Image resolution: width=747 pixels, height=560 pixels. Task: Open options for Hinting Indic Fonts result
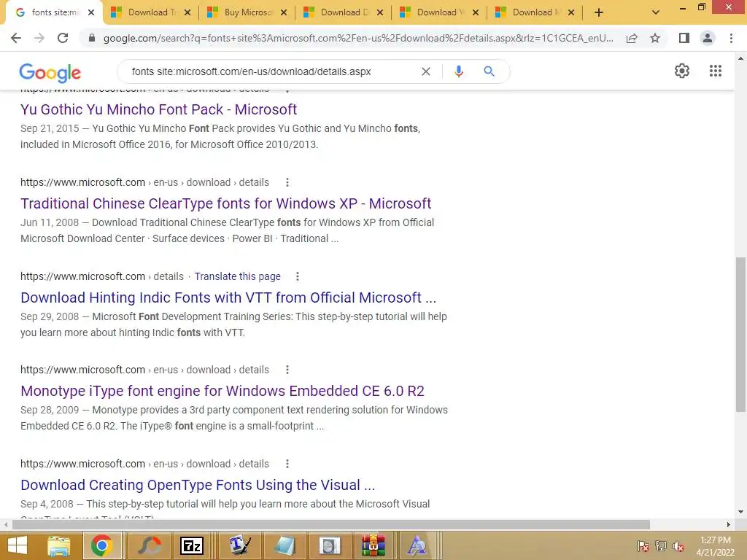(298, 276)
